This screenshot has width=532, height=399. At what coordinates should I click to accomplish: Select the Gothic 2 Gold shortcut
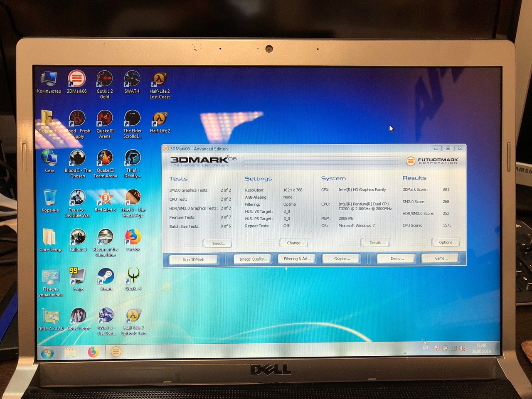pyautogui.click(x=105, y=85)
